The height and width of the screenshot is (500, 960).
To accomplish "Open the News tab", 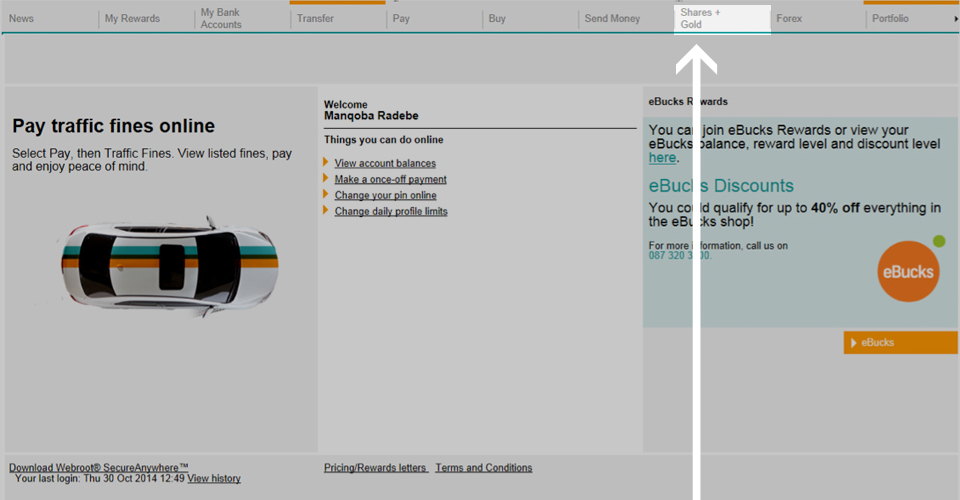I will (22, 19).
